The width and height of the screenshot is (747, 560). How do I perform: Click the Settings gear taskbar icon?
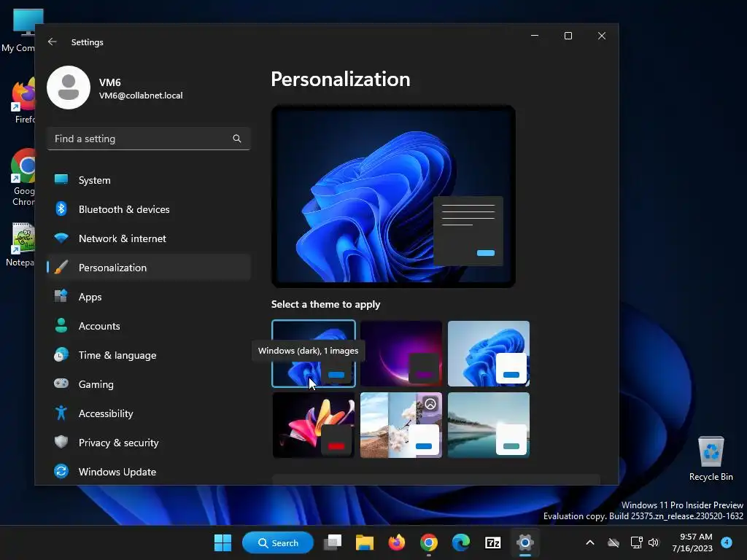click(x=525, y=542)
